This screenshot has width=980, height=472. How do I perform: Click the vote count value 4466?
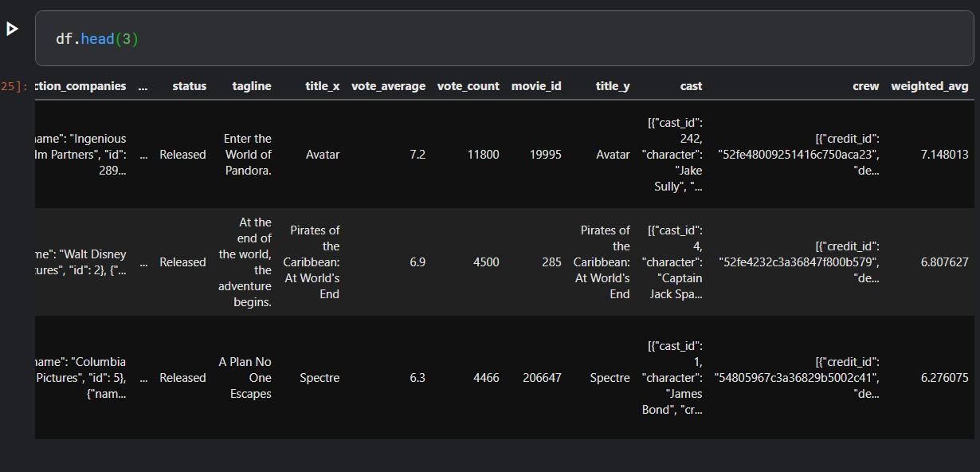487,378
